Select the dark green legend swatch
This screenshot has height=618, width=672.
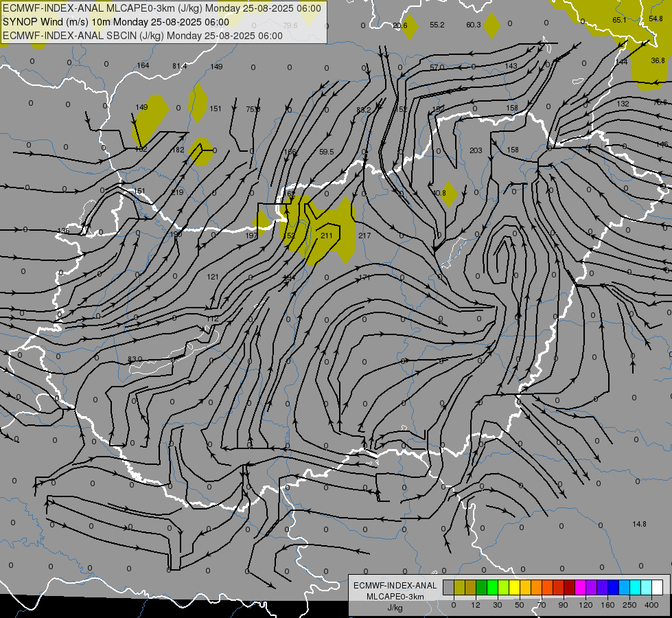481,588
